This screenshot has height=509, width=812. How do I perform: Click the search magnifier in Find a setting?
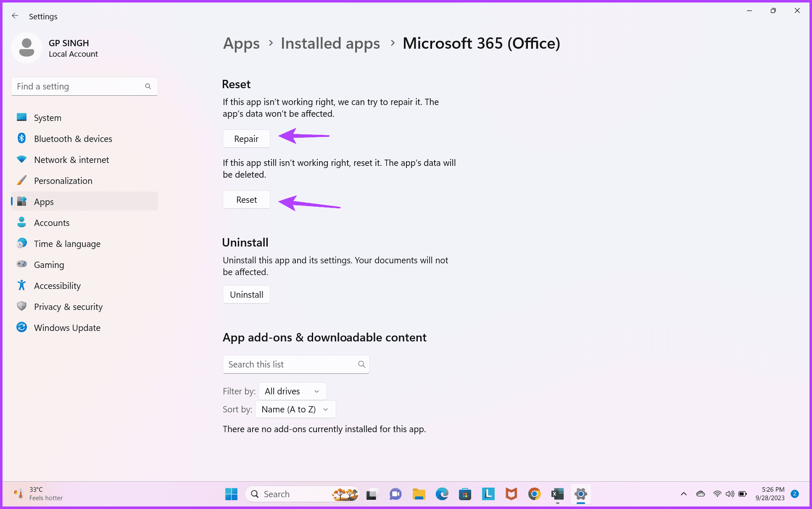coord(148,87)
